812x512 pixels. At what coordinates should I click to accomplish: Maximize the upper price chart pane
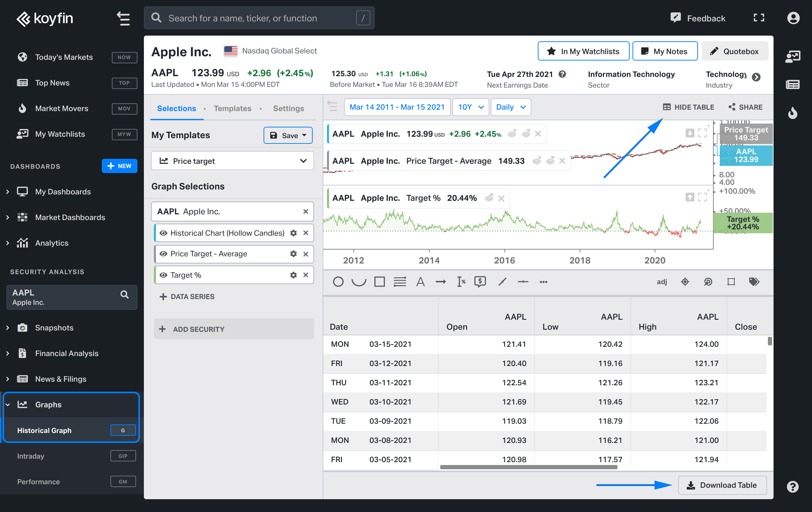703,133
